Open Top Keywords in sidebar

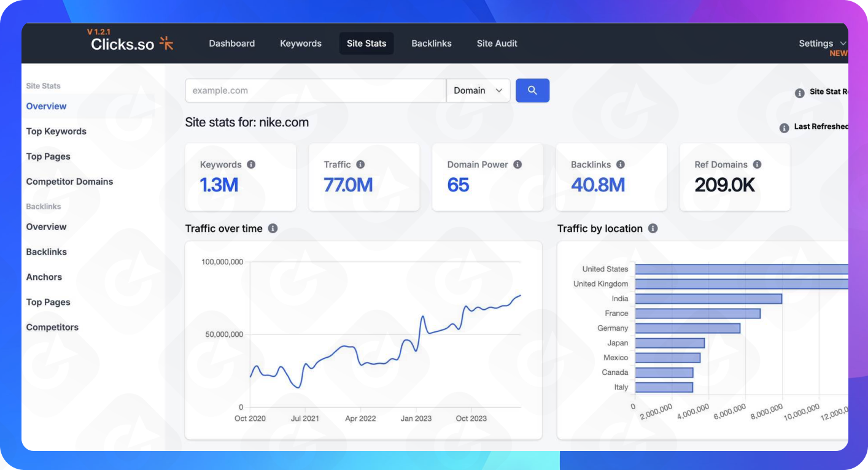tap(56, 131)
